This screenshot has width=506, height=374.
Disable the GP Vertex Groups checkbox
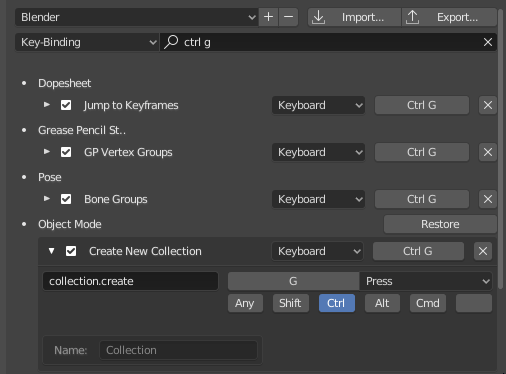(x=66, y=152)
